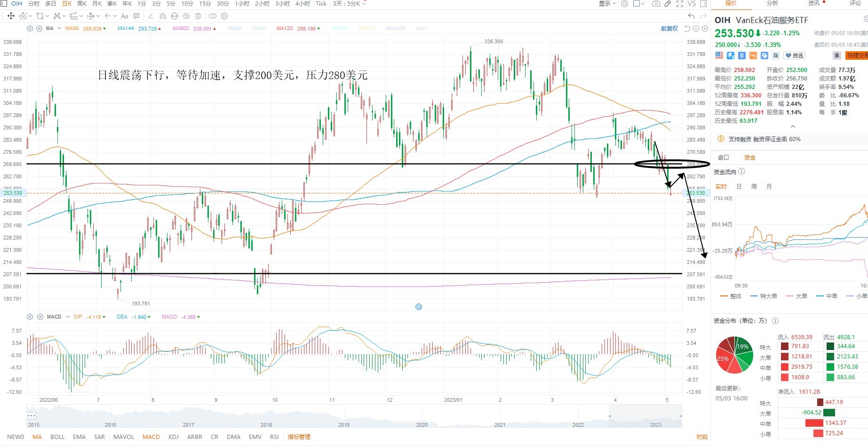Open the 分析 analysis tab
868x446 pixels.
coord(772,3)
